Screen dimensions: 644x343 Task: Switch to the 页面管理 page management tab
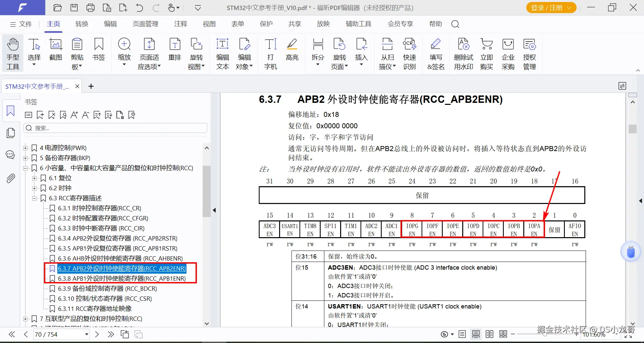(146, 24)
